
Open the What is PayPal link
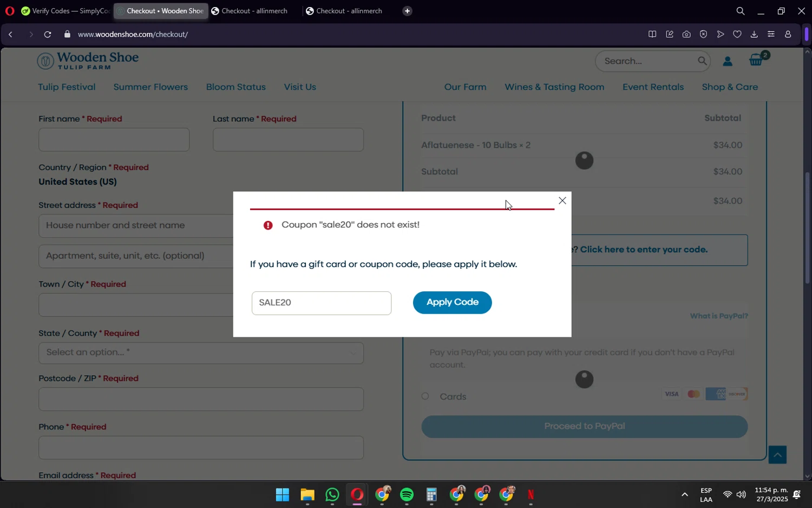coord(719,316)
